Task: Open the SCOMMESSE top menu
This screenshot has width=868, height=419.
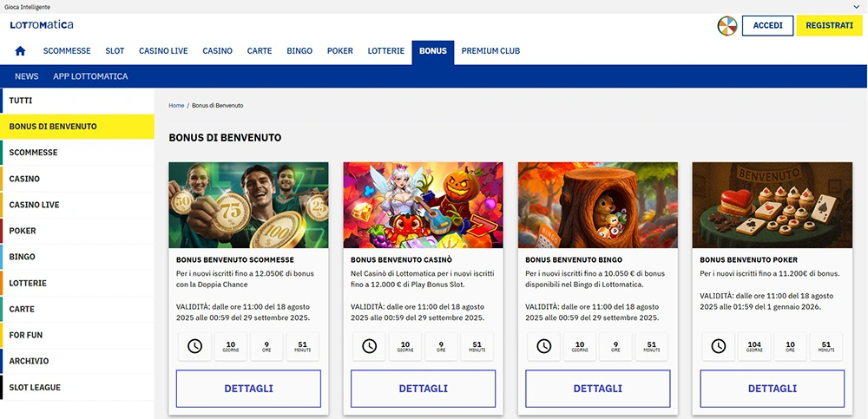Action: (x=67, y=51)
